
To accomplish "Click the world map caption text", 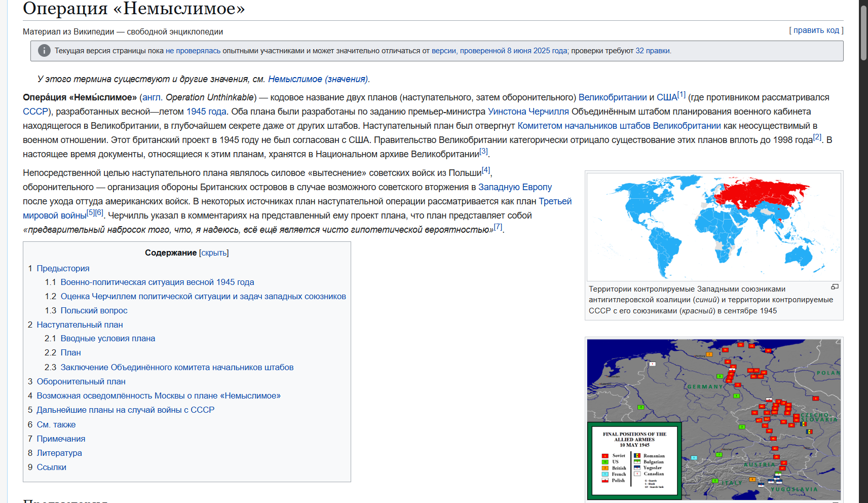I will (711, 300).
